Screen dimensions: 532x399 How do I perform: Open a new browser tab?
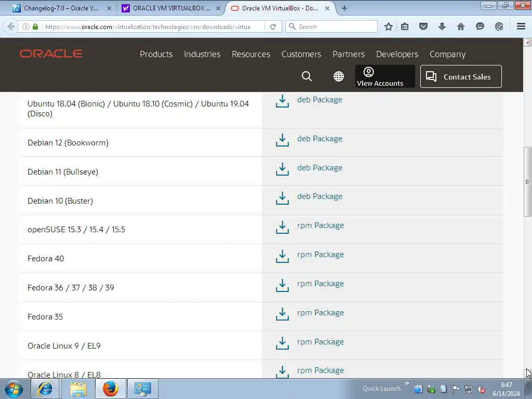coord(344,8)
